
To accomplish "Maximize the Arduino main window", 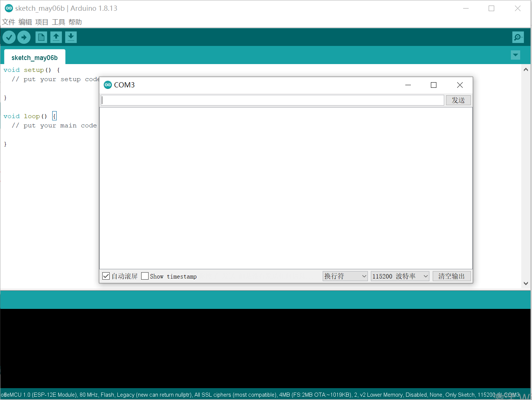I will pos(492,8).
